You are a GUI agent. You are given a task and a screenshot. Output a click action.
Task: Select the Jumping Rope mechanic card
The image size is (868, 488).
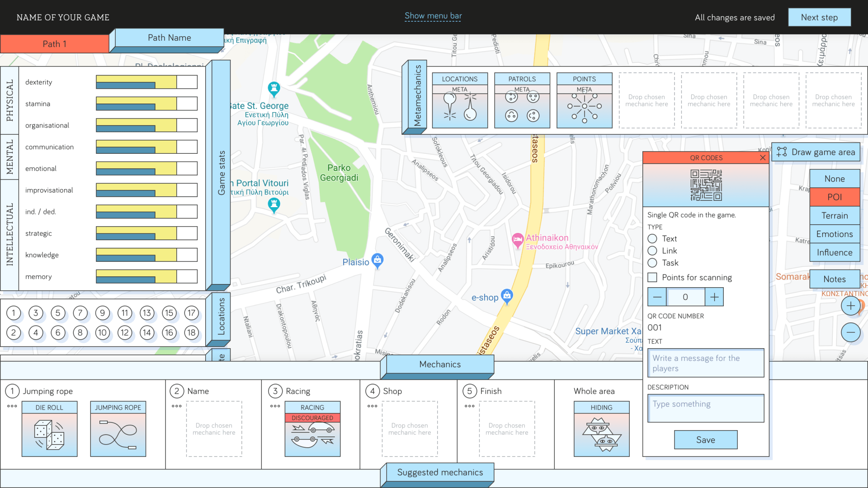118,429
